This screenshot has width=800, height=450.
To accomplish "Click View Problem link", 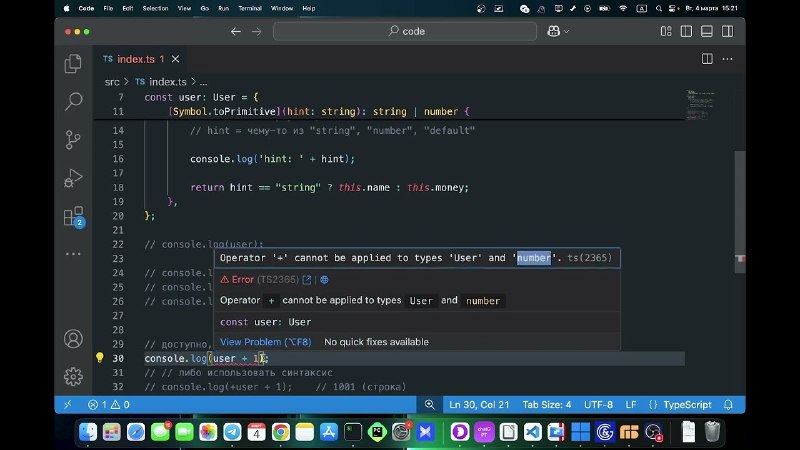I will (265, 342).
